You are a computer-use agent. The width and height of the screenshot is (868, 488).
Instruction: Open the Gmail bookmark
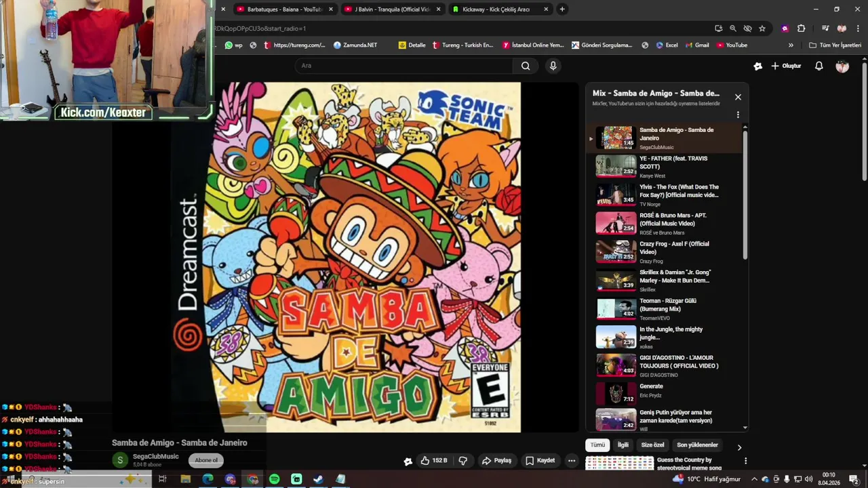coord(696,45)
